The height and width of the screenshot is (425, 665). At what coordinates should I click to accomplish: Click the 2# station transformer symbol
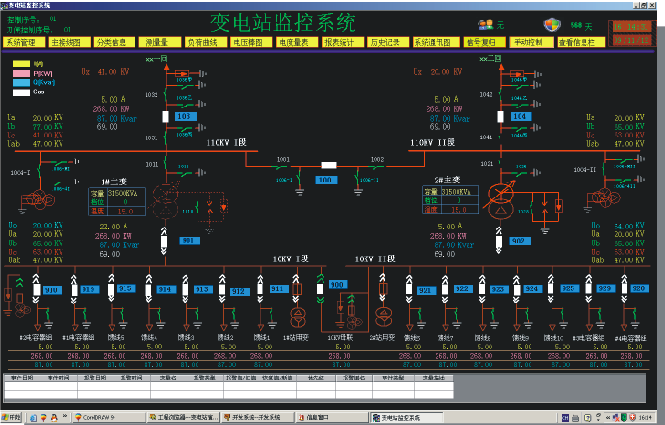click(382, 317)
